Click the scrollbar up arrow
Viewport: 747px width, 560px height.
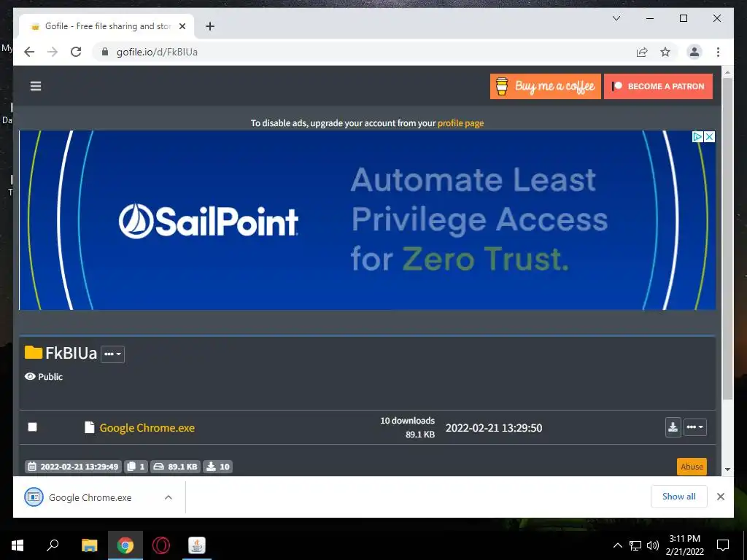(727, 72)
